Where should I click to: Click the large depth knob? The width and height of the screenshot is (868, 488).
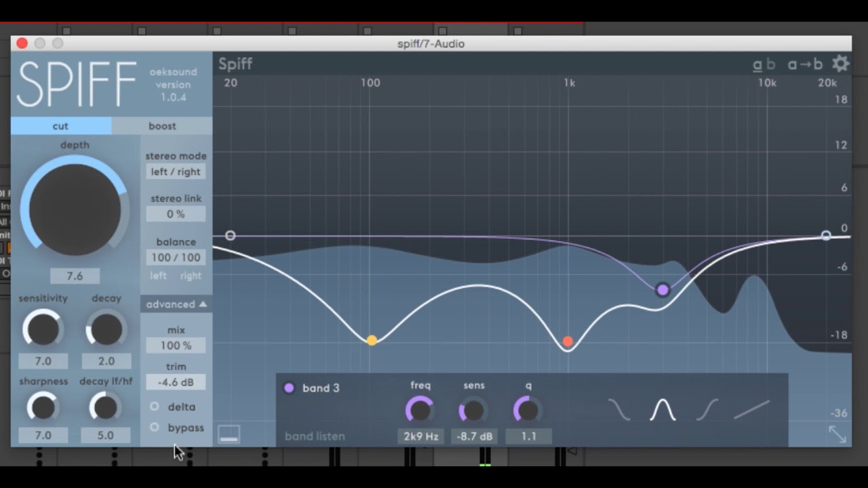[75, 209]
